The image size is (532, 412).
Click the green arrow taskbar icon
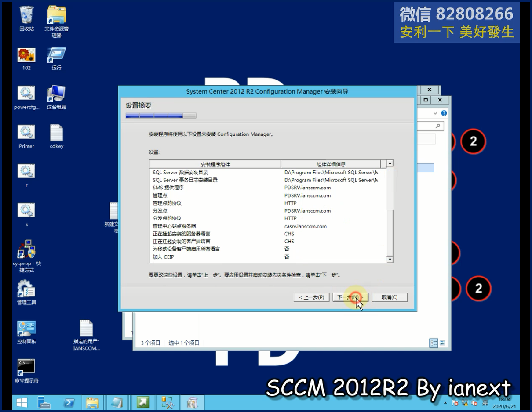coord(143,402)
